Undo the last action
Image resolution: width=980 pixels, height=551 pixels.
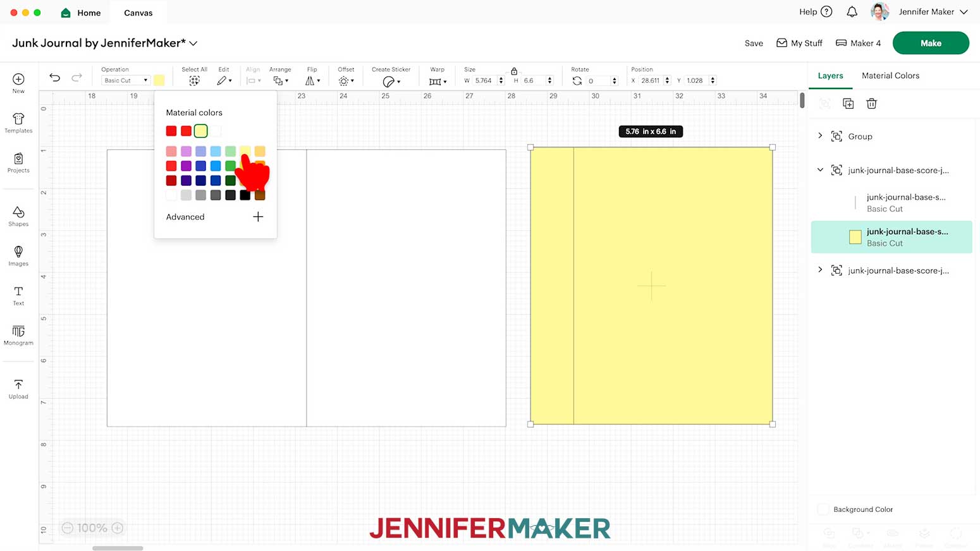coord(55,78)
